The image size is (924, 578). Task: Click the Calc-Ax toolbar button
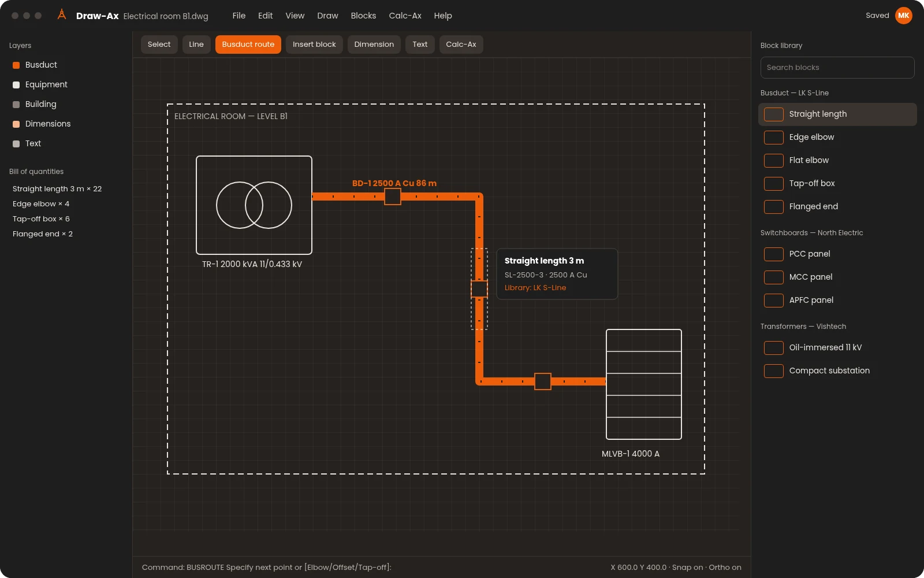tap(461, 45)
